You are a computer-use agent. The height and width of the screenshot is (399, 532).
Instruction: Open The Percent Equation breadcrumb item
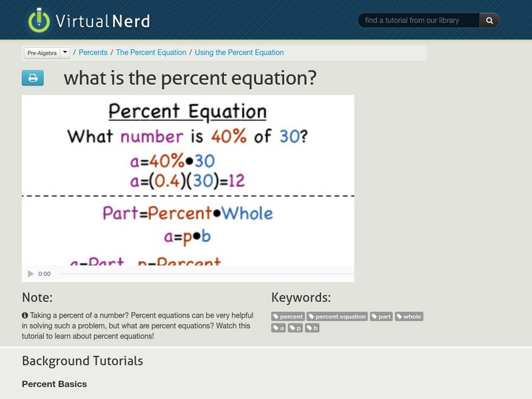click(152, 52)
